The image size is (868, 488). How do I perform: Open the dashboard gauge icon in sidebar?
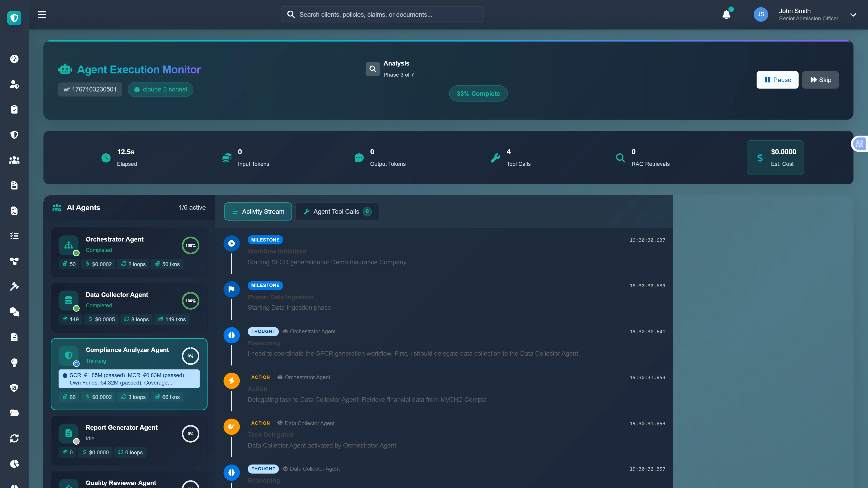click(x=14, y=59)
